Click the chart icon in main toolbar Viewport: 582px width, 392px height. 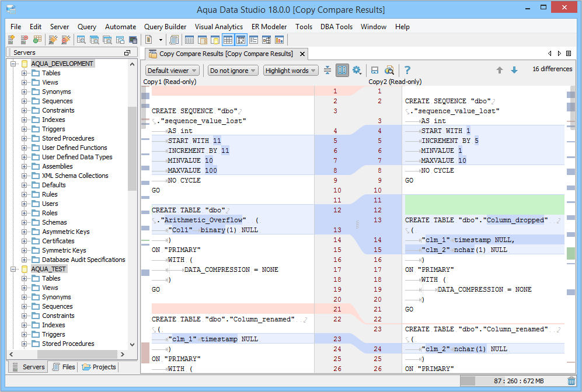coord(279,40)
